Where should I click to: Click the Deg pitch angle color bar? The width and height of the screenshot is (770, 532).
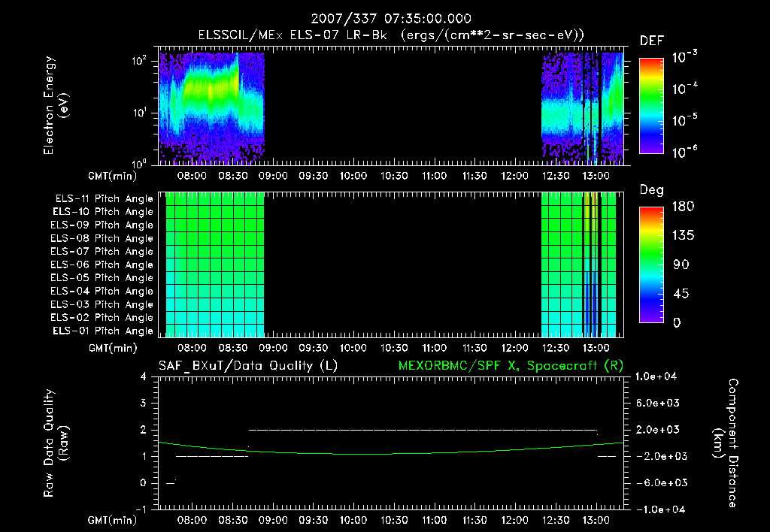[x=651, y=264]
